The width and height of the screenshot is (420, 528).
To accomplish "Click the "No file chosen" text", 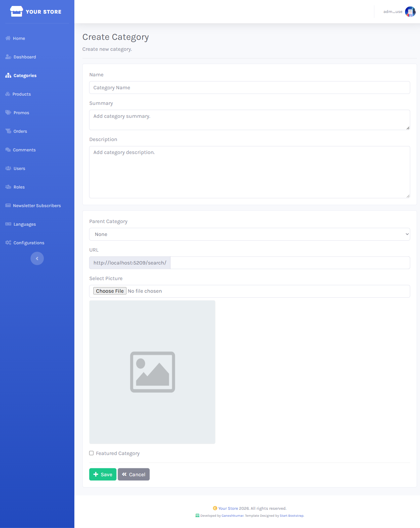I will pyautogui.click(x=145, y=291).
